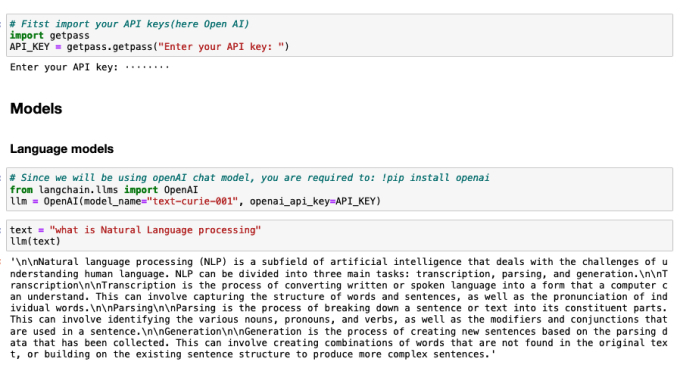Click the 'from langchain.llms import OpenAI' line
The height and width of the screenshot is (375, 680).
(104, 189)
